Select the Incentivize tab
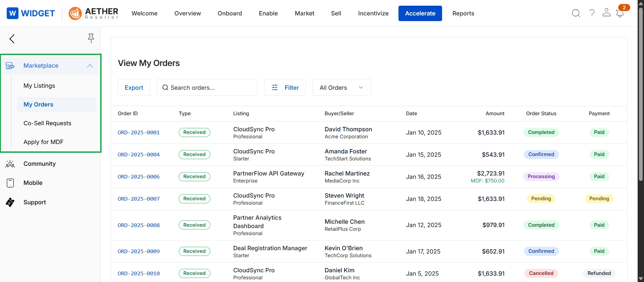Screen dimensions: 644x282 (x=373, y=13)
